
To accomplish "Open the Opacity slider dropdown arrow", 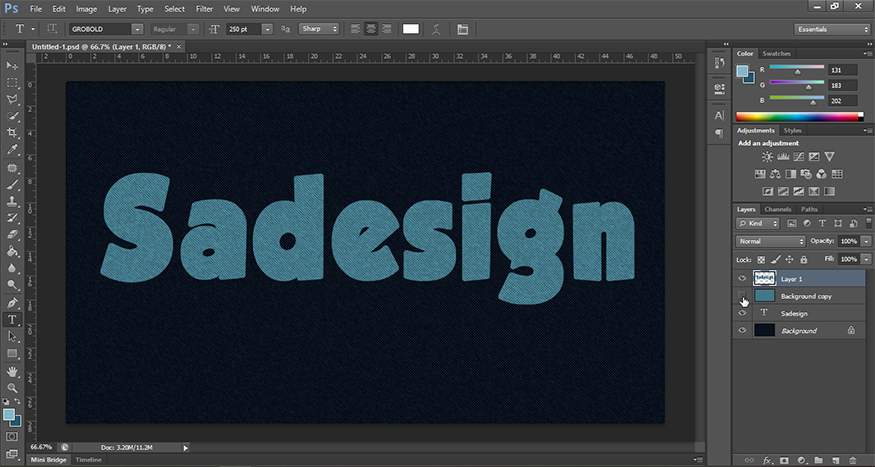I will (866, 242).
